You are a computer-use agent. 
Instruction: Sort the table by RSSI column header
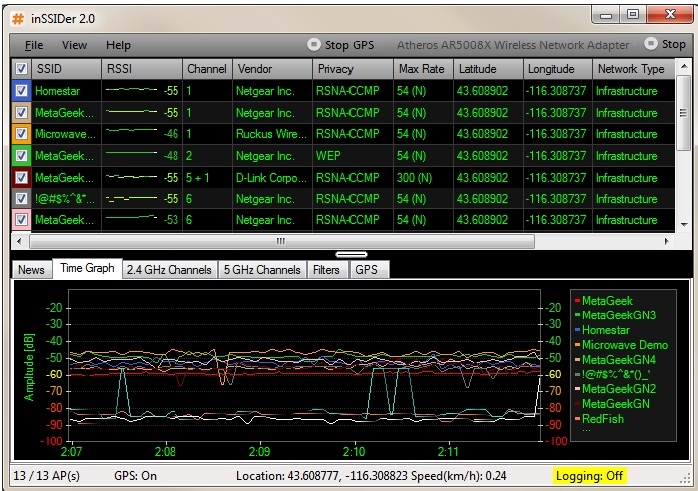pos(141,69)
